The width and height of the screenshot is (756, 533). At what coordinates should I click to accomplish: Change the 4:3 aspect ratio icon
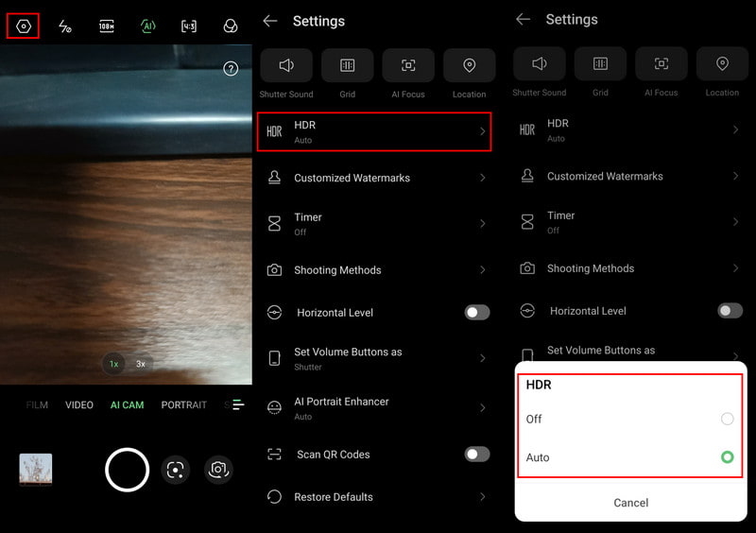point(189,26)
